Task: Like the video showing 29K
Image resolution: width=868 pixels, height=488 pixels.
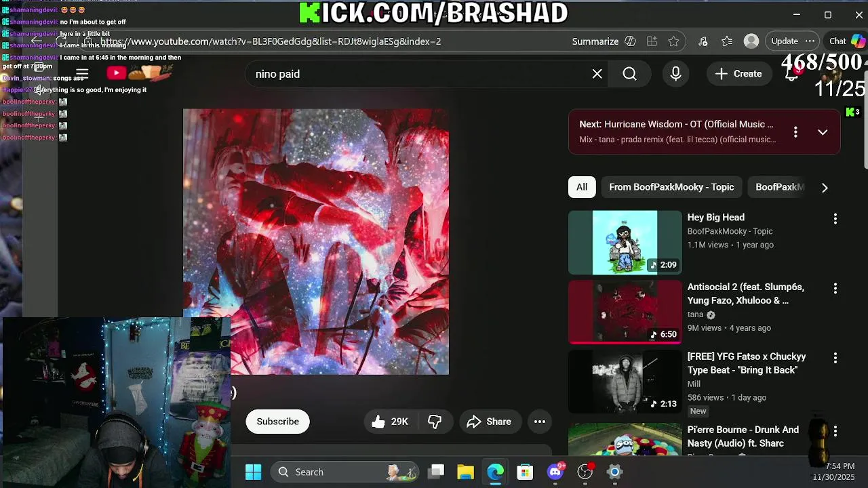Action: pyautogui.click(x=390, y=422)
